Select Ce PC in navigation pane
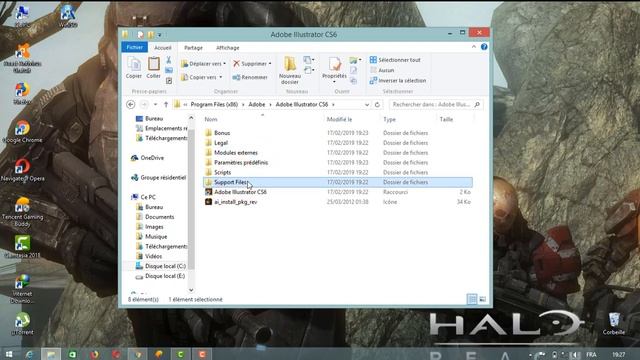This screenshot has height=360, width=640. coord(147,197)
